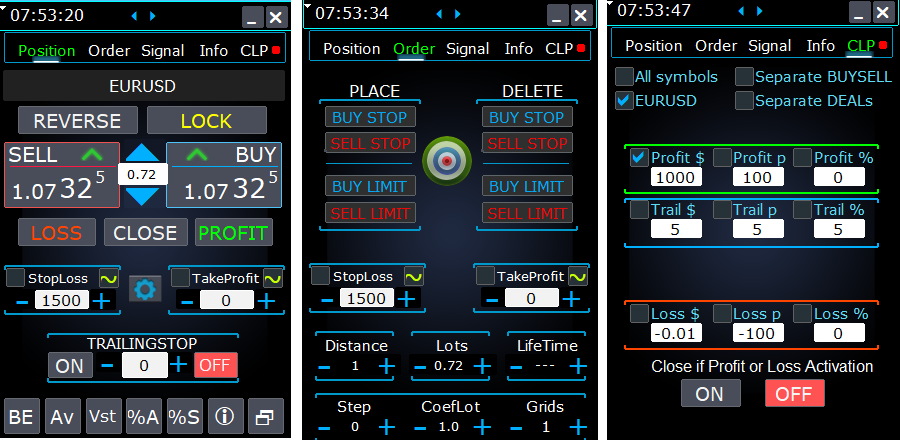
Task: Click the orange LOSS button
Action: pos(57,232)
